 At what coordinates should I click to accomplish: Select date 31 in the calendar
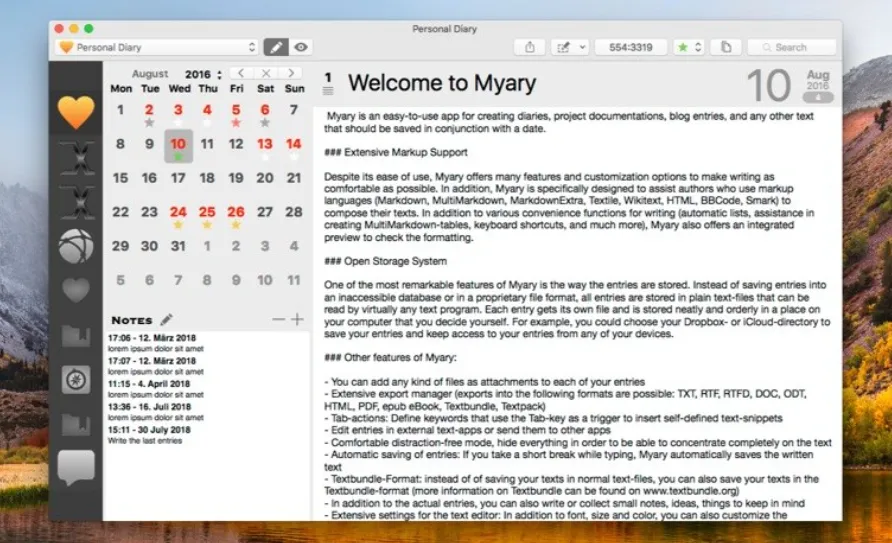tap(178, 246)
